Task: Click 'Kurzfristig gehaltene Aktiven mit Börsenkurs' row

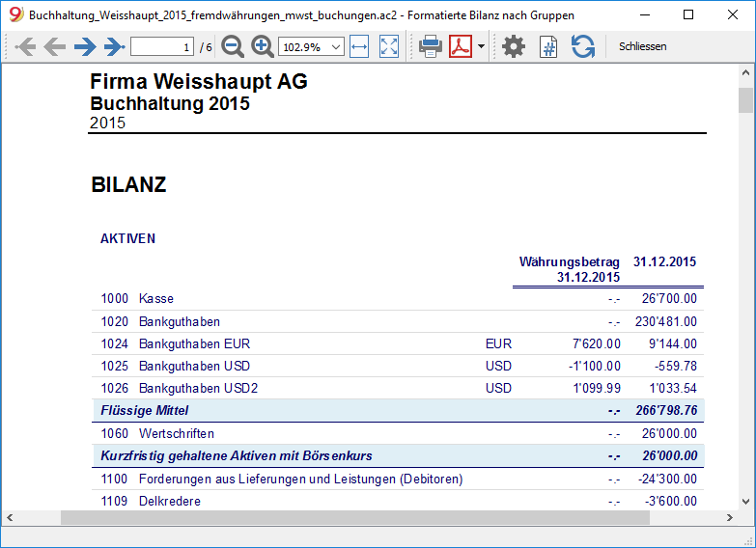Action: (398, 455)
